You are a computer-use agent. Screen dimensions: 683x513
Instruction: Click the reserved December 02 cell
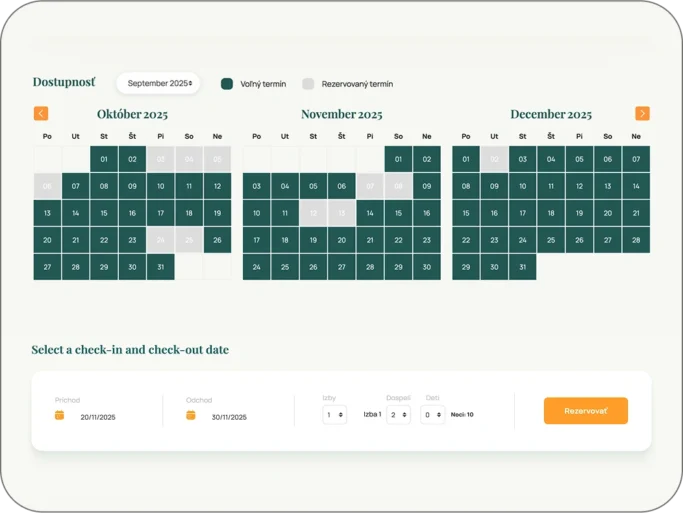[494, 159]
